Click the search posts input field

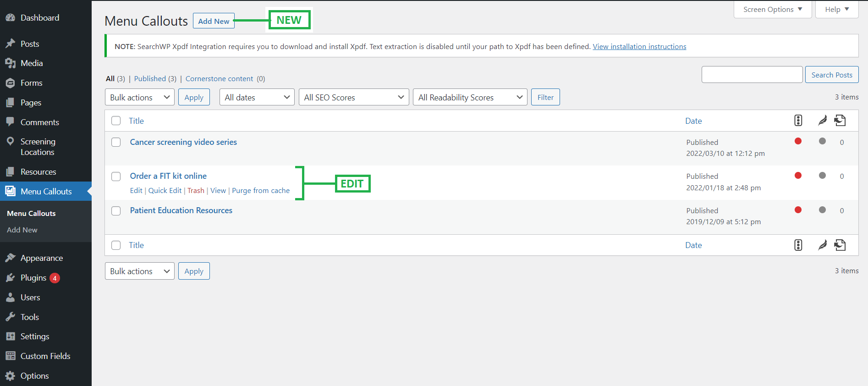click(x=752, y=75)
